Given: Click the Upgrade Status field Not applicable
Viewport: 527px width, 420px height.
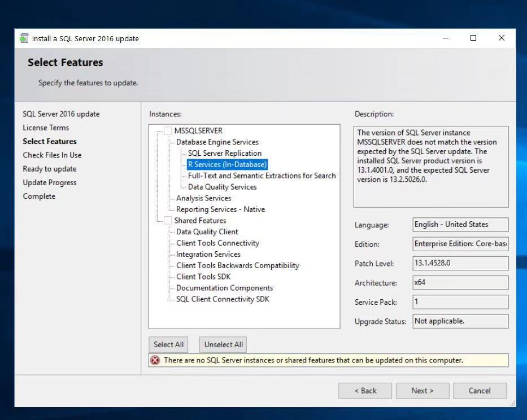Looking at the screenshot, I should [460, 321].
